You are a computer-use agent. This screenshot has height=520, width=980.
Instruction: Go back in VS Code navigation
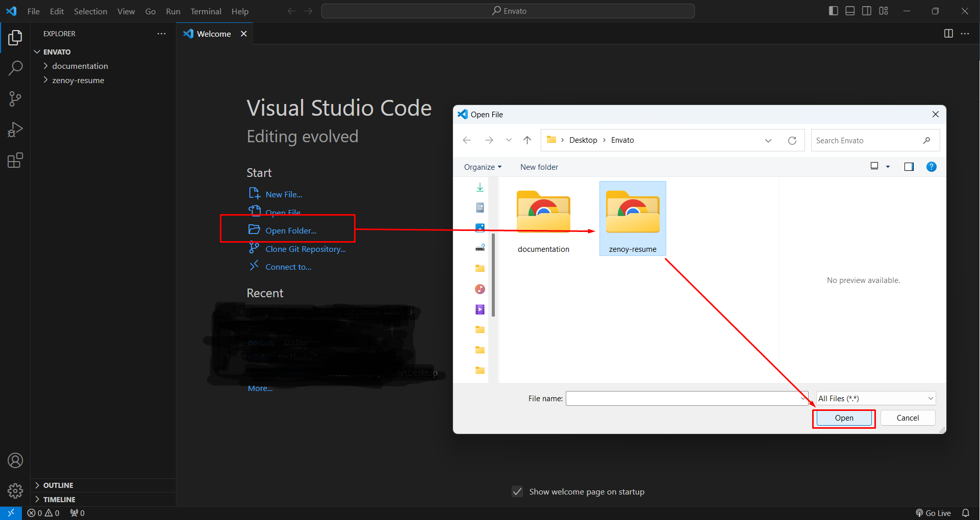(291, 11)
